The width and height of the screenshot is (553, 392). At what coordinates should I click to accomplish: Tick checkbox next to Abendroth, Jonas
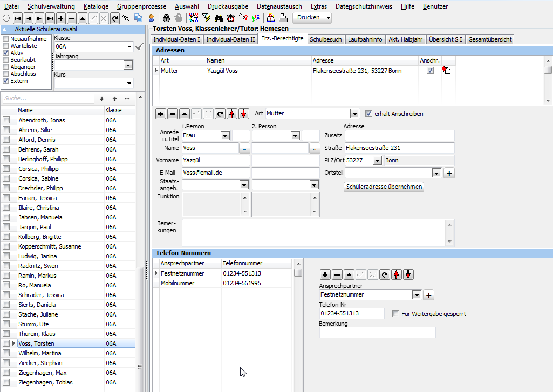click(x=6, y=120)
